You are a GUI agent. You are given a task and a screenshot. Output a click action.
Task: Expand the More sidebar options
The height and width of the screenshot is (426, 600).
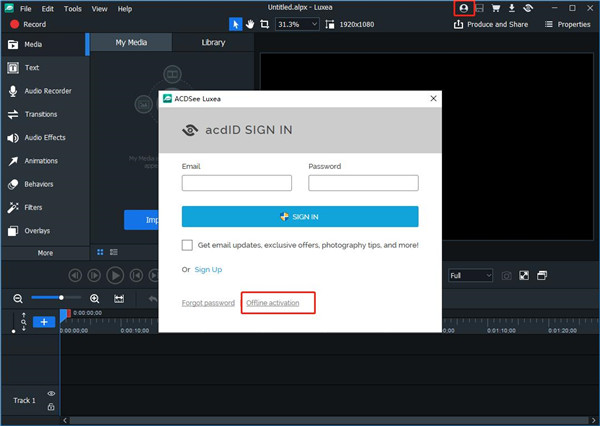click(45, 253)
